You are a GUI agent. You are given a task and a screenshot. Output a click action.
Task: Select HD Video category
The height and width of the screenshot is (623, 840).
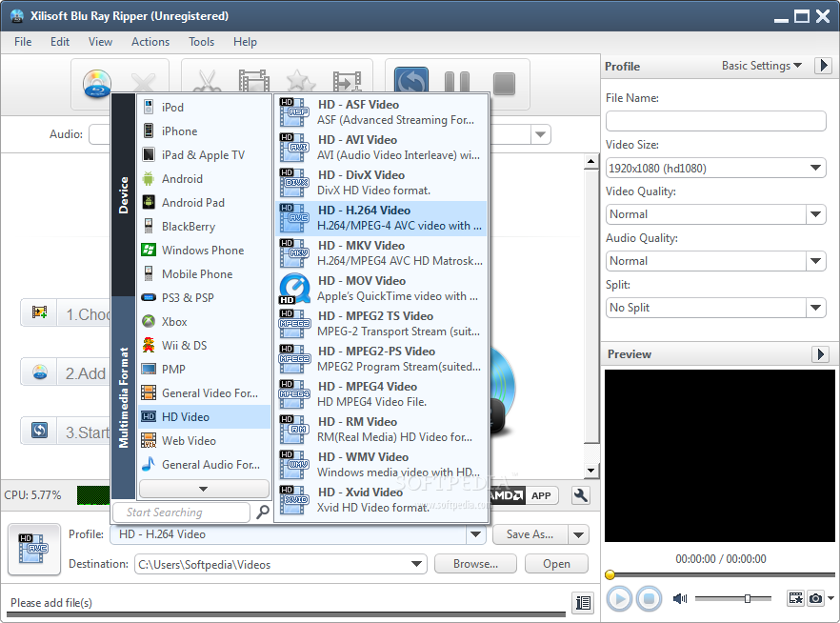tap(205, 416)
